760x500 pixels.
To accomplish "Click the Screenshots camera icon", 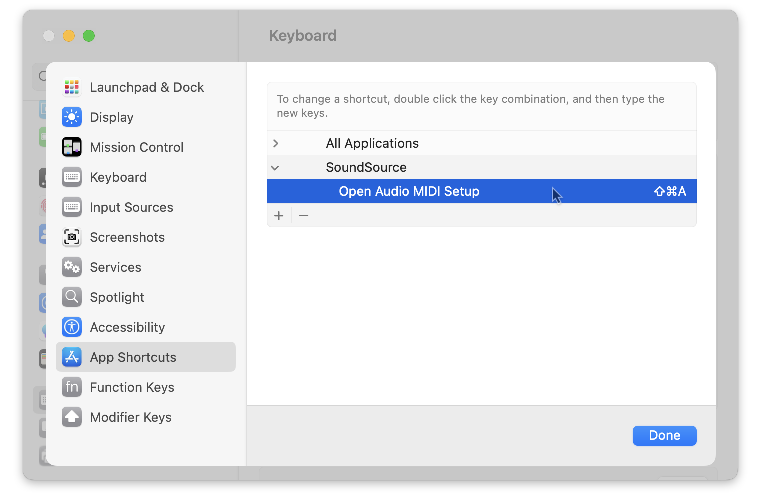I will (72, 237).
